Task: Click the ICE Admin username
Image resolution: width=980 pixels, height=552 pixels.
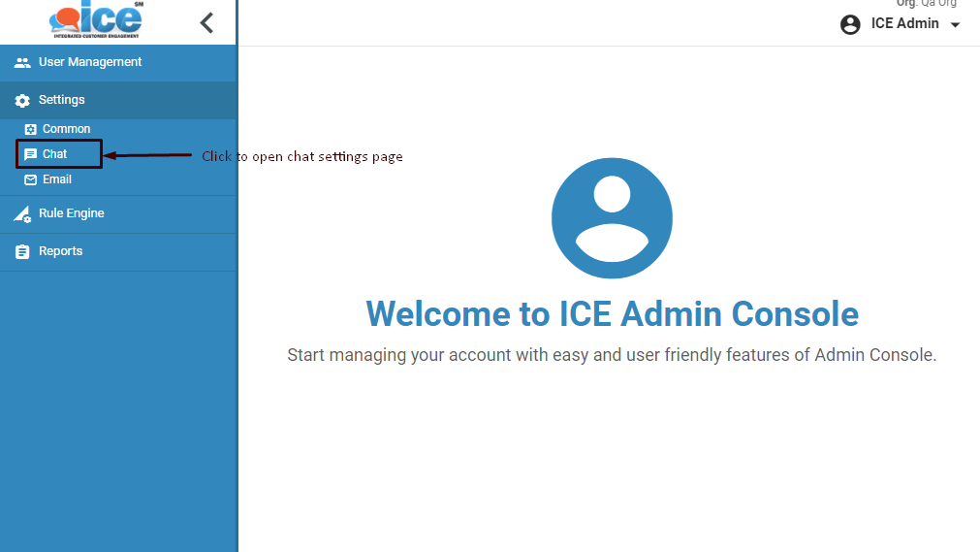Action: [904, 23]
